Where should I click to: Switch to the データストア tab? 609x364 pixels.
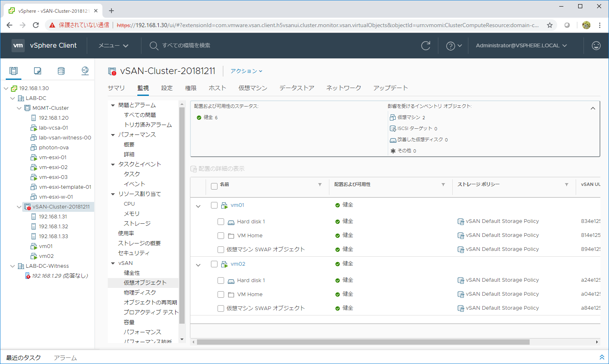[297, 88]
